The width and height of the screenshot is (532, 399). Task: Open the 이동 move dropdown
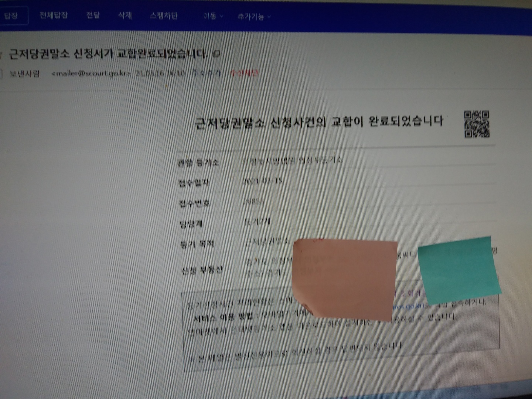[x=213, y=16]
